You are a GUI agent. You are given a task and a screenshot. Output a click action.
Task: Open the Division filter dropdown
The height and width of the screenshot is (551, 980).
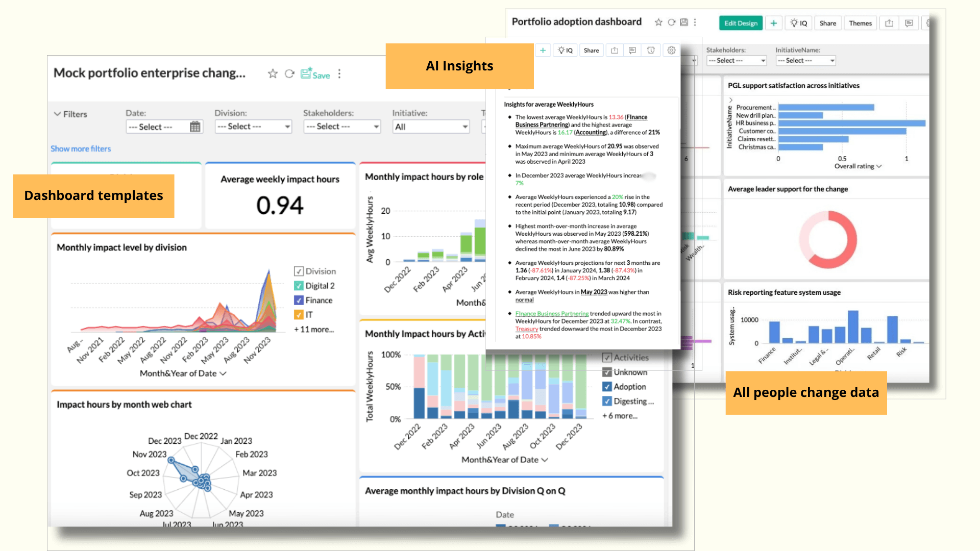[x=253, y=127]
